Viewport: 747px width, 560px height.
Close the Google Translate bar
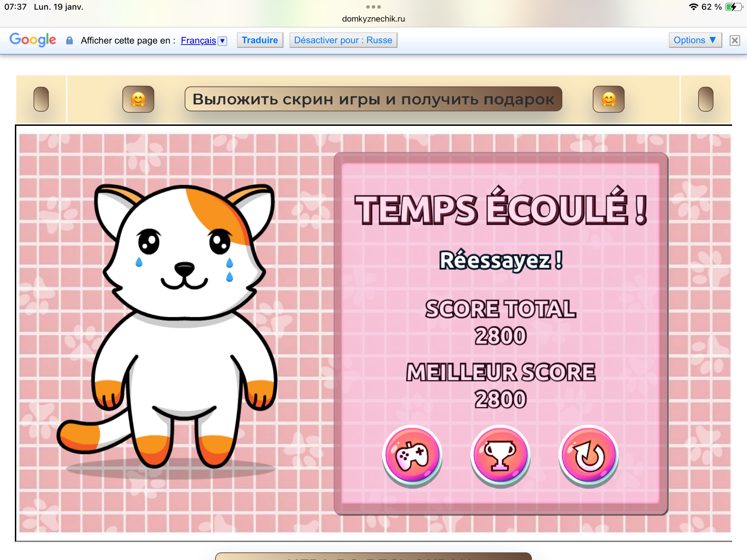pyautogui.click(x=735, y=40)
